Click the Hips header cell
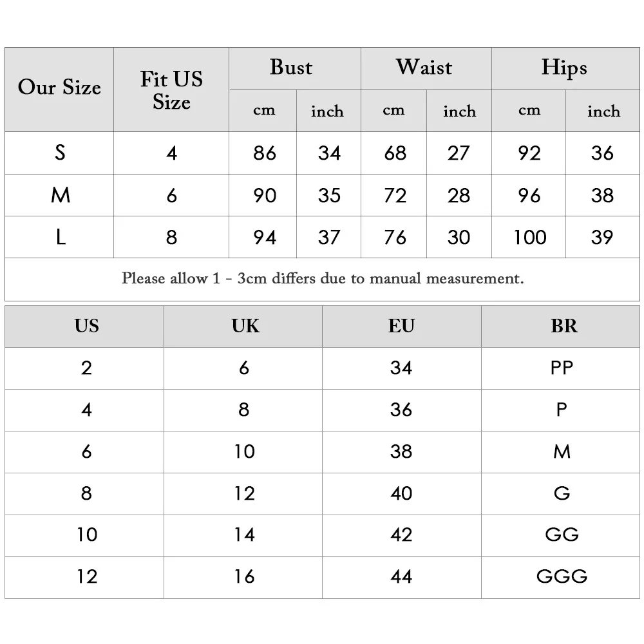644x644 pixels. pyautogui.click(x=565, y=69)
